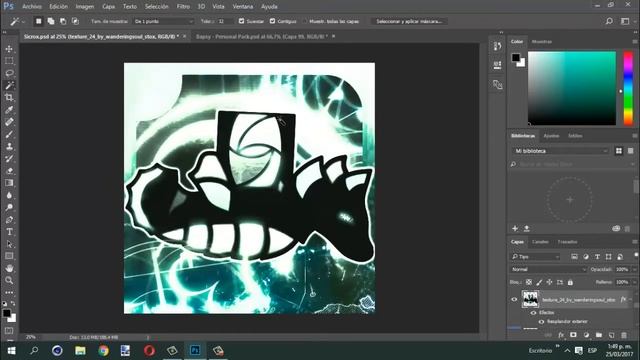Screen dimensions: 640x360
Task: Add a layer mask from Layers panel bottom
Action: 573,335
